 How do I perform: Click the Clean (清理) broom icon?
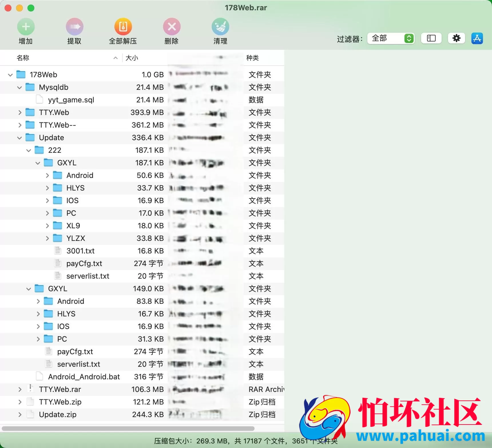click(220, 27)
